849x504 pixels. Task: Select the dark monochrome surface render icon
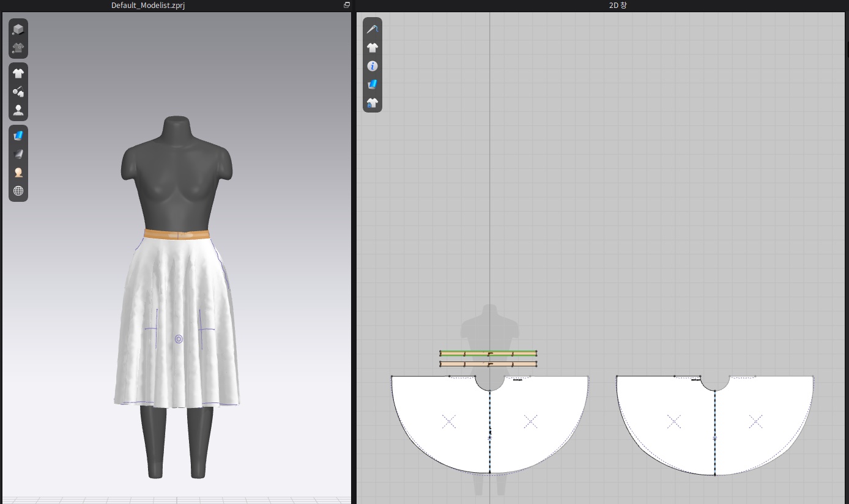coord(18,154)
